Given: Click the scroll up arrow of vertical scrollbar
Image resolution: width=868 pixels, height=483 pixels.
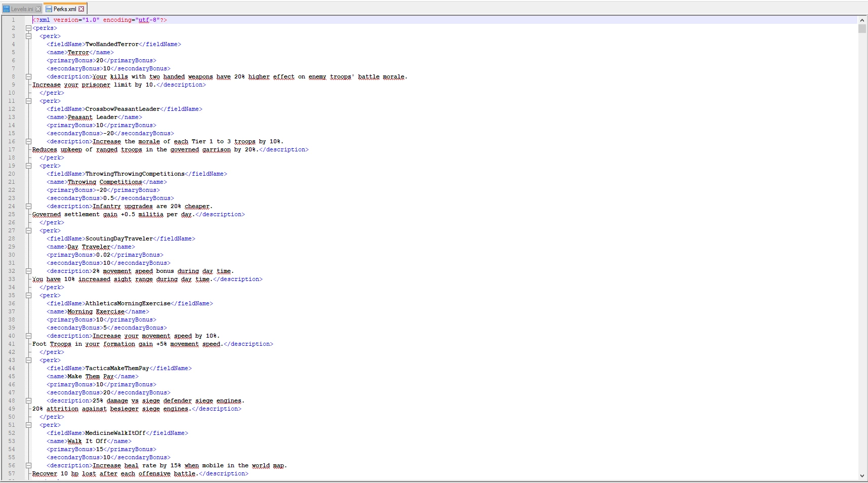Looking at the screenshot, I should coord(862,20).
